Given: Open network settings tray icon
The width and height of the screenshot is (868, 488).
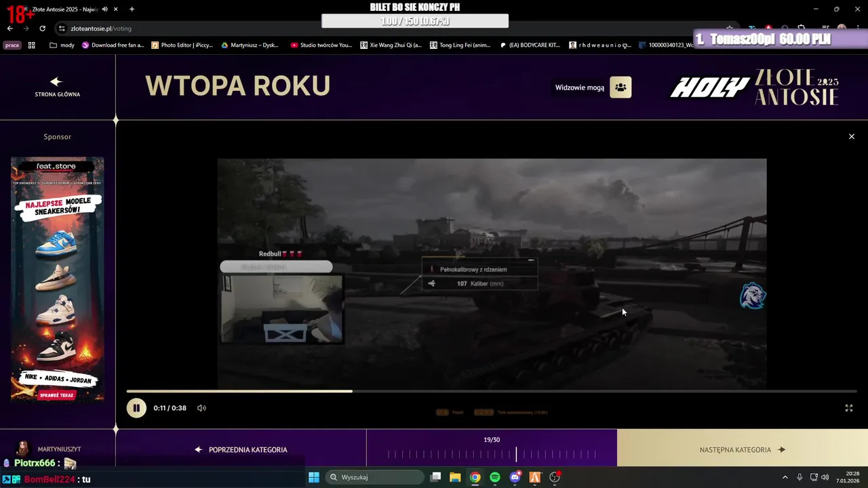Looking at the screenshot, I should coord(814,477).
